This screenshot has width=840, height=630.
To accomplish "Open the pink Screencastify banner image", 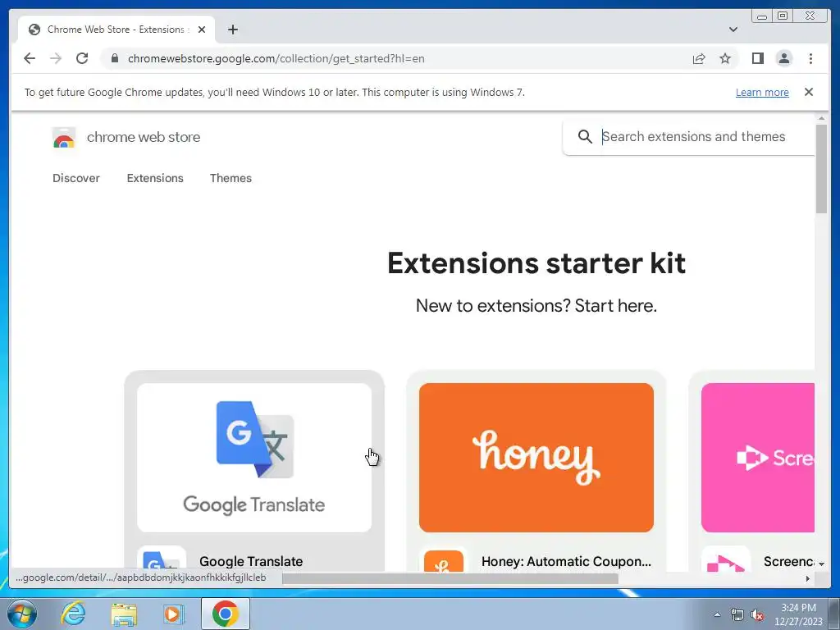I will pos(757,458).
